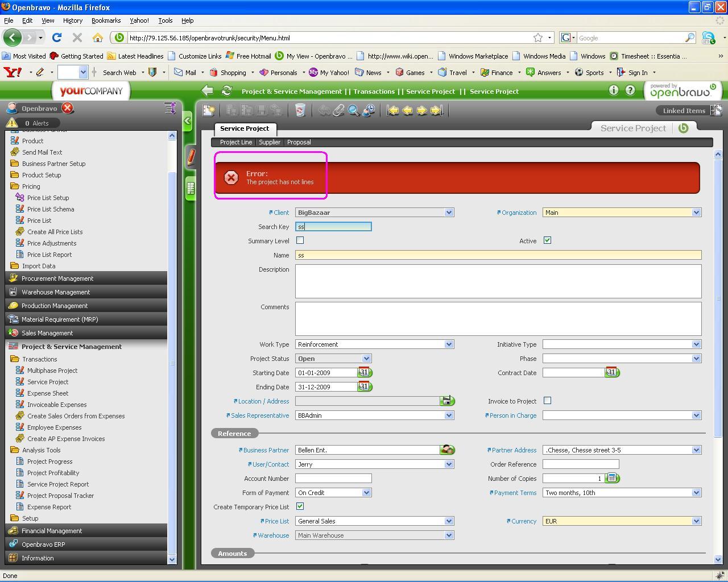
Task: Open the Firefox History menu
Action: (x=73, y=20)
